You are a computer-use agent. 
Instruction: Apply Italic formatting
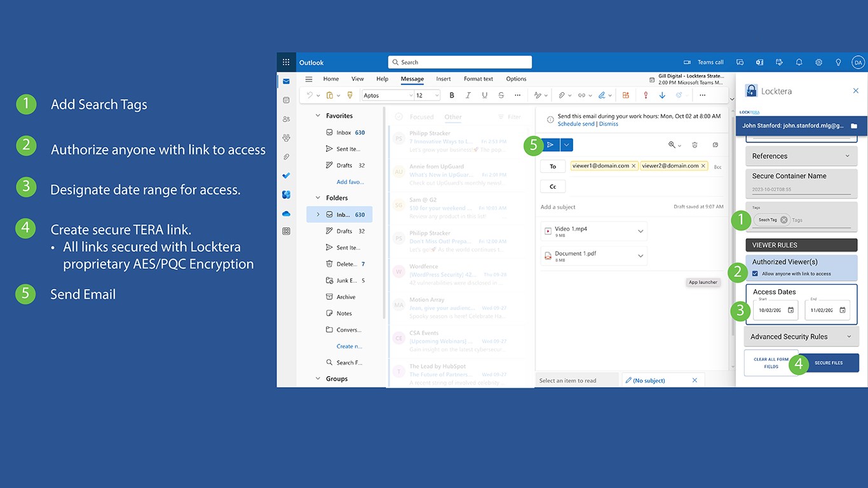468,95
